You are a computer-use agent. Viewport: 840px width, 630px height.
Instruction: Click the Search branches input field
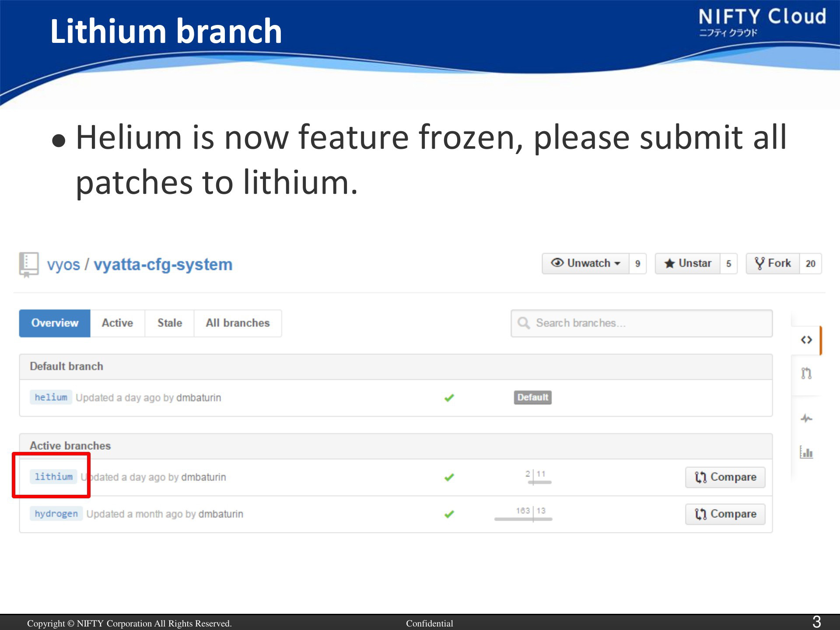641,323
